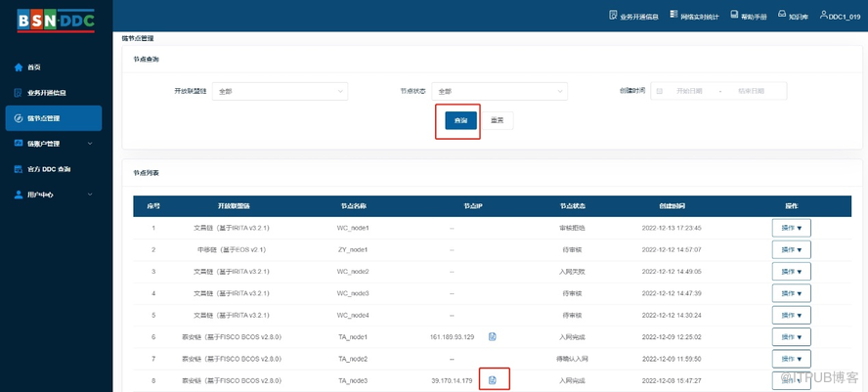Click the IP address 161.189.93.129
The width and height of the screenshot is (868, 392).
[x=452, y=336]
